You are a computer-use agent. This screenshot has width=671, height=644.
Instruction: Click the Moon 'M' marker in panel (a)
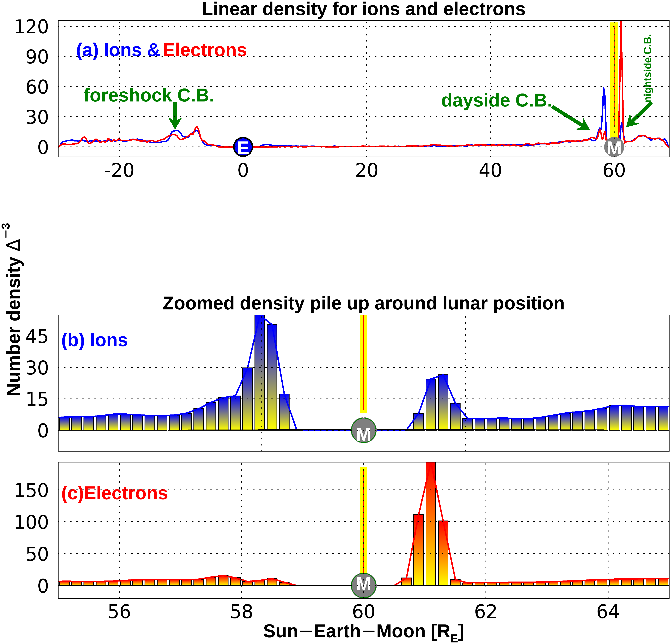(614, 147)
